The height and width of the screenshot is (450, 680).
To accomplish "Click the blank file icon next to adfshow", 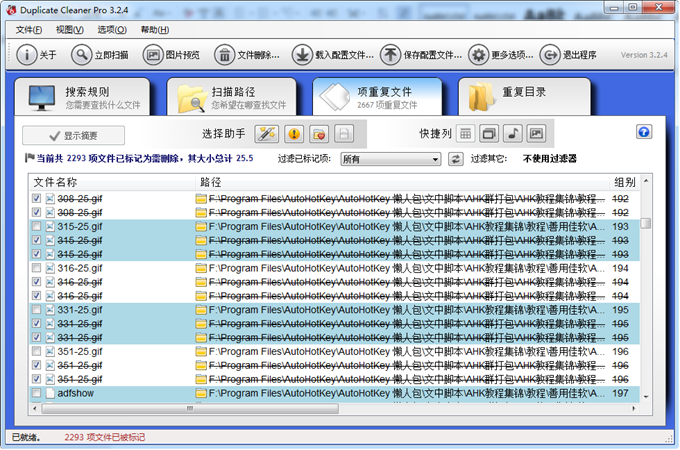I will pyautogui.click(x=50, y=393).
